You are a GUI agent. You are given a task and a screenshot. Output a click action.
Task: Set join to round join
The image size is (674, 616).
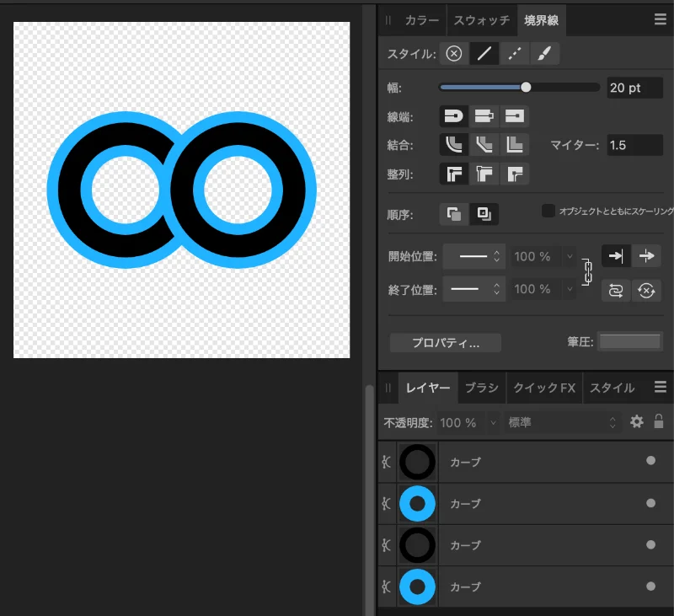pyautogui.click(x=454, y=145)
